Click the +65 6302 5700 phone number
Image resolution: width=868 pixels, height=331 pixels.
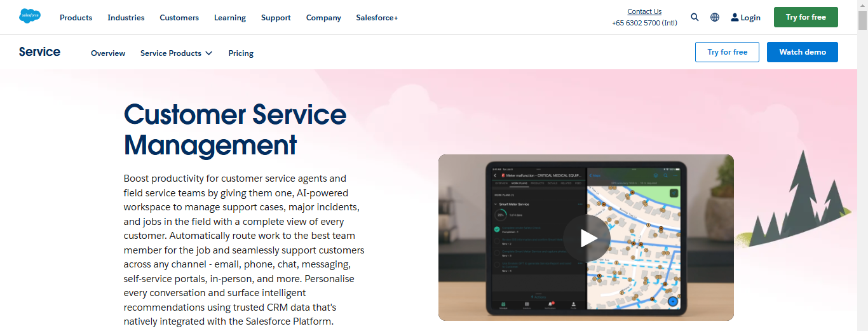click(x=644, y=23)
